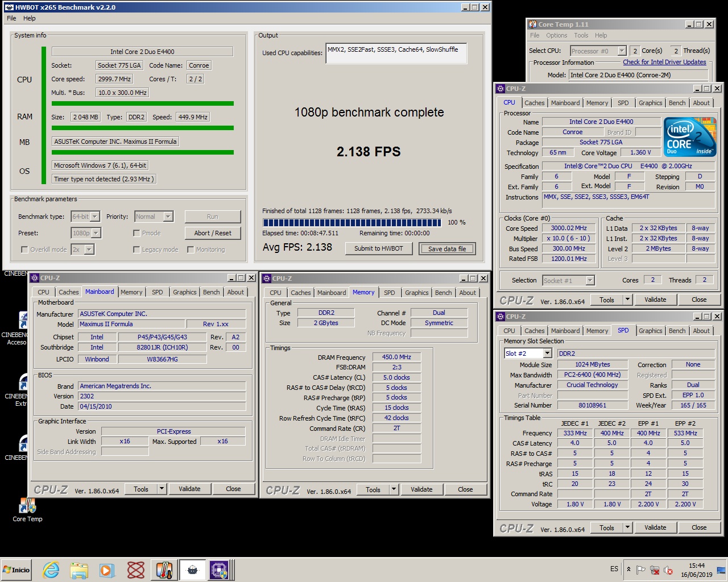Follow the Check for Intel Driver Updates link
Screen dimensions: 728x582
(664, 62)
